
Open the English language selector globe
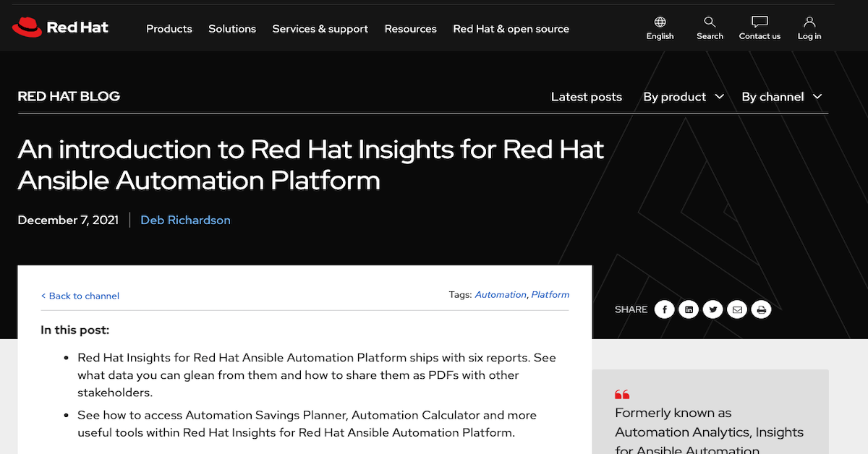pos(660,22)
